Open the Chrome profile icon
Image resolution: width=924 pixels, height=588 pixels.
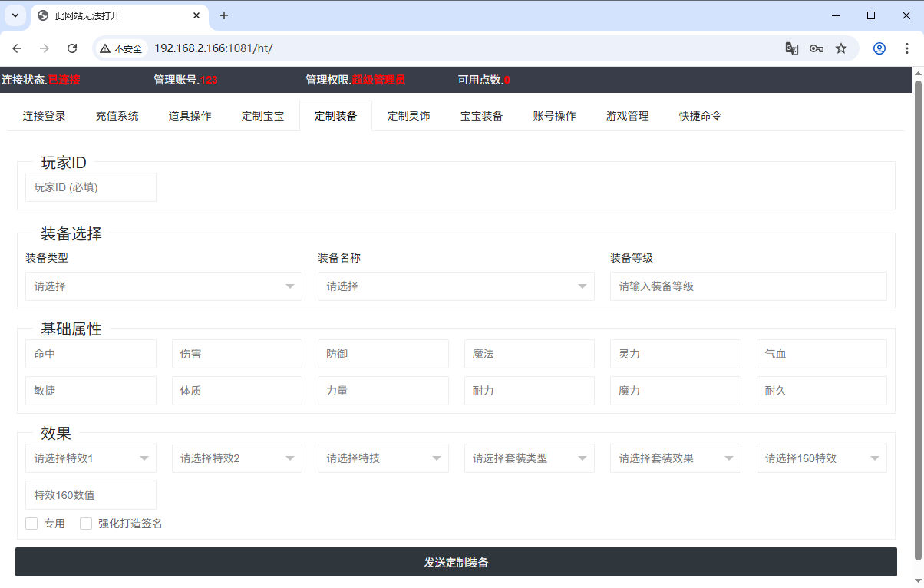tap(879, 48)
